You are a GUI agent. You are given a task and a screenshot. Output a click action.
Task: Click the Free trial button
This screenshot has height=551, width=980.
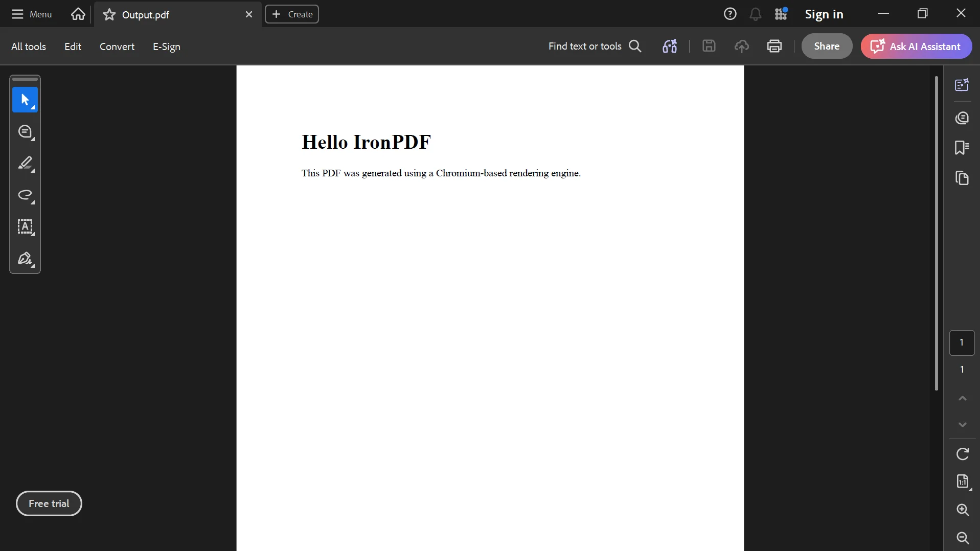click(x=49, y=503)
